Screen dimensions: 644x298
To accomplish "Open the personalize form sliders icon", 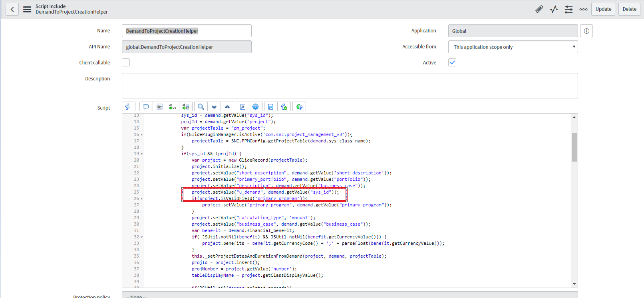I will pyautogui.click(x=568, y=9).
